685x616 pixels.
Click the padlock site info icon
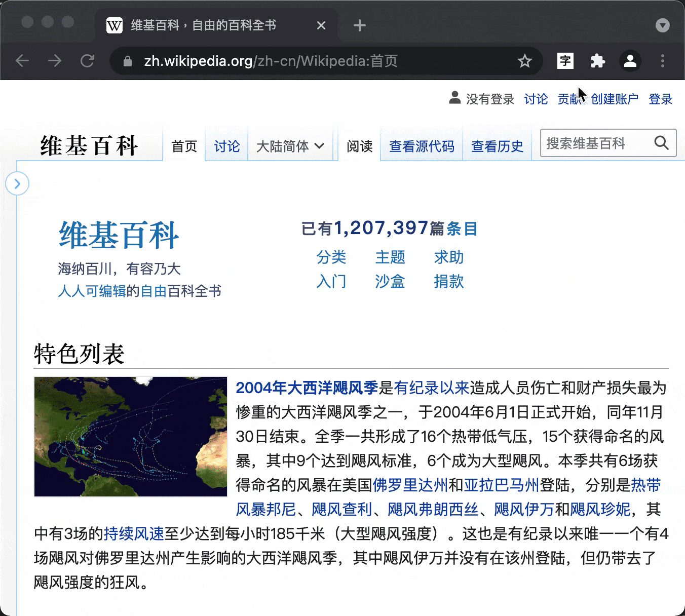click(128, 61)
